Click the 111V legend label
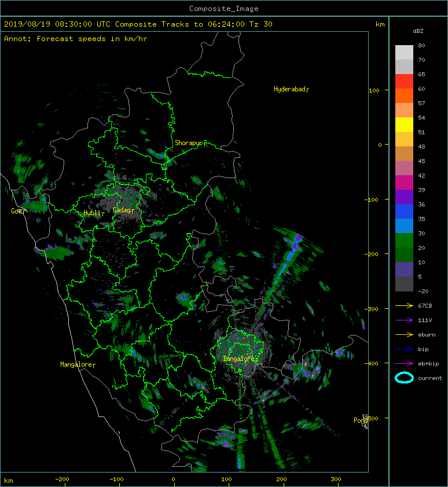Screen dimensions: 448x487 (x=425, y=320)
